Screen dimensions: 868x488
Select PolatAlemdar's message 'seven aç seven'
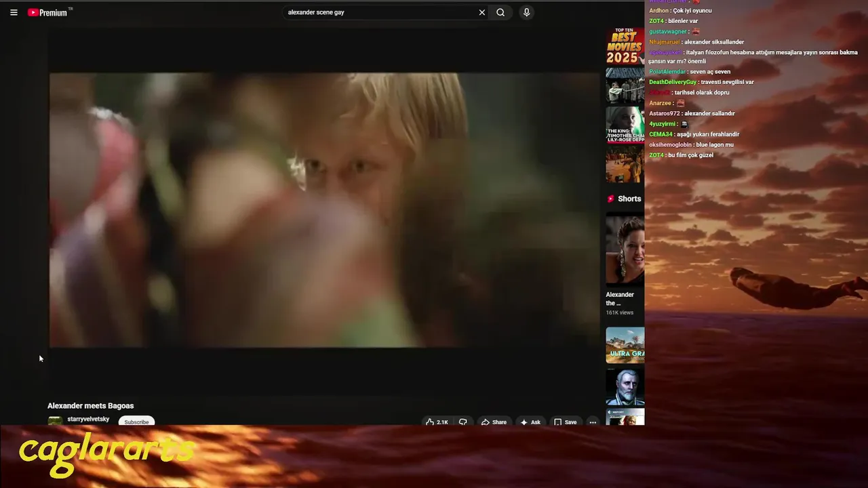tap(710, 72)
